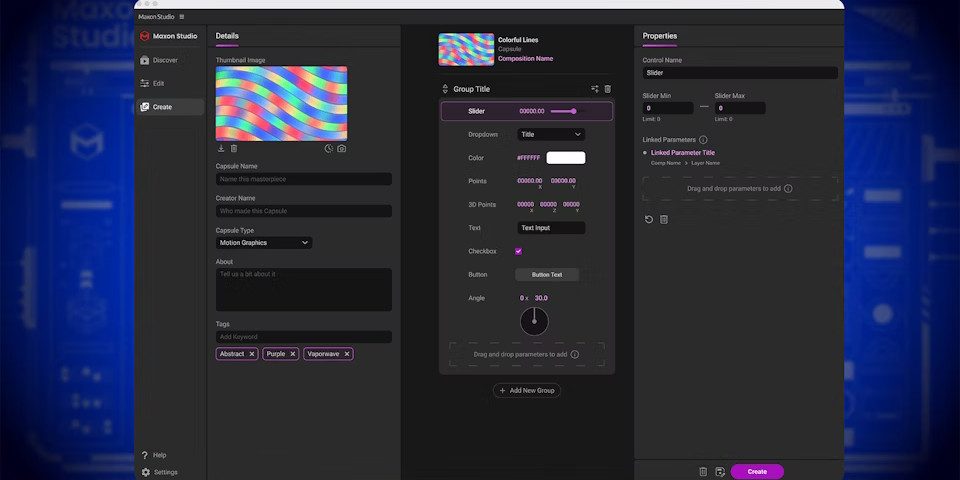
Task: Delete the group via Group Title trash icon
Action: click(x=608, y=89)
